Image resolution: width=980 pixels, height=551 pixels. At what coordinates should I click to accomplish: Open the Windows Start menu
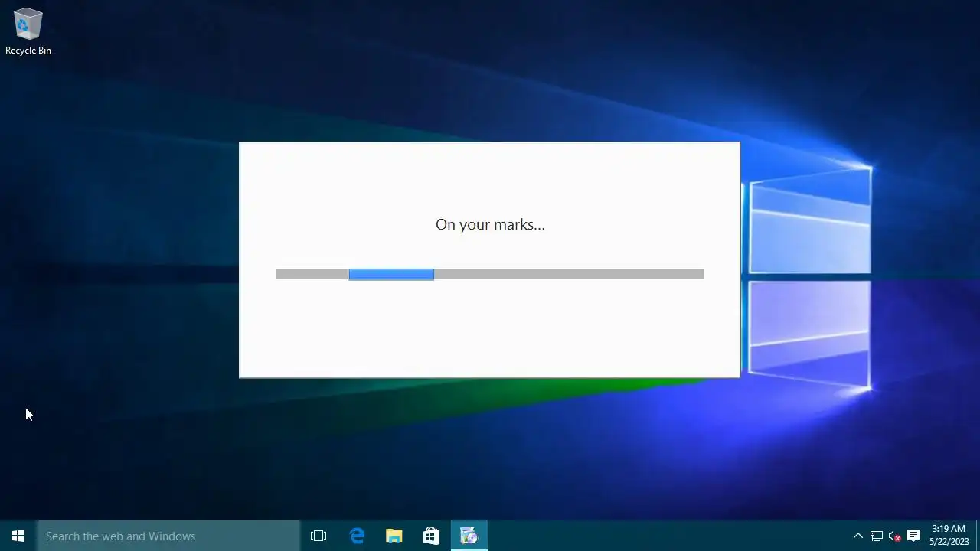click(x=18, y=536)
